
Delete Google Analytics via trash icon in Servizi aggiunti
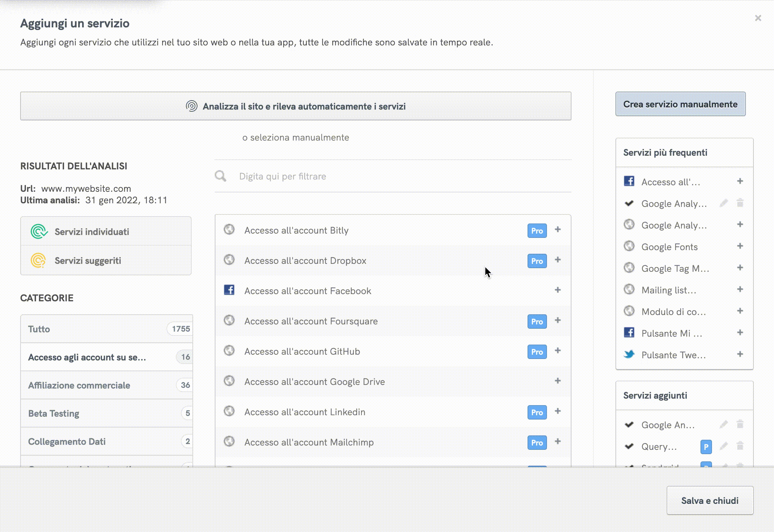click(740, 424)
